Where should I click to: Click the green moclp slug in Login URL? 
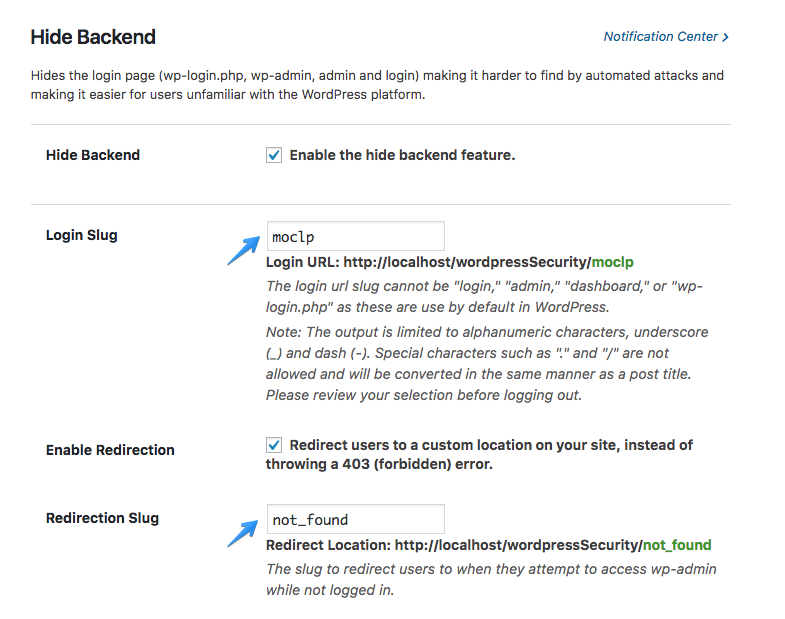tap(613, 262)
